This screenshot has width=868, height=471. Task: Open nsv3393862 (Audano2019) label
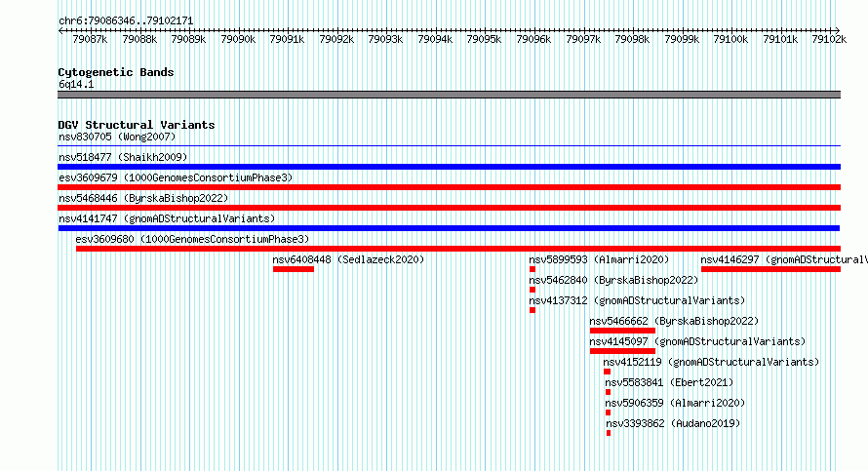(673, 423)
